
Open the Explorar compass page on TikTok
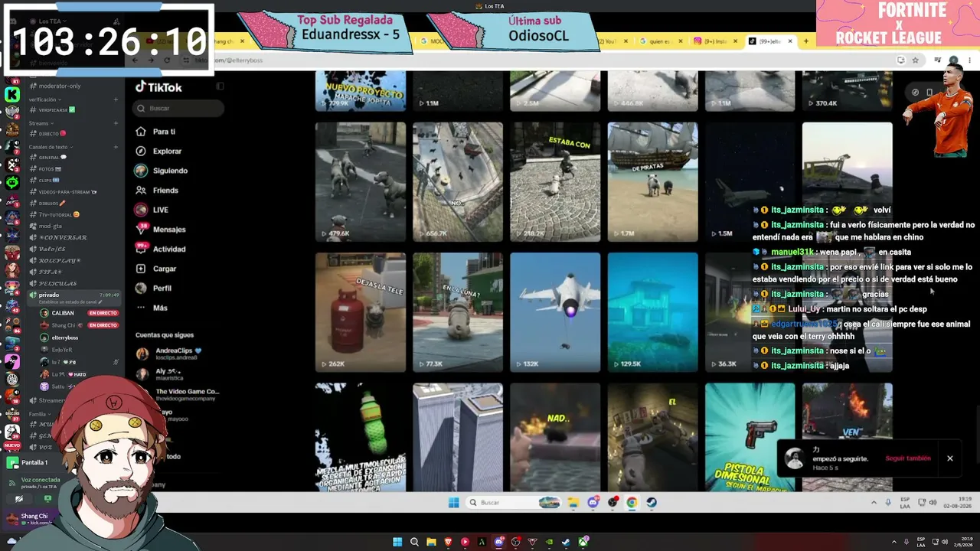pos(158,151)
